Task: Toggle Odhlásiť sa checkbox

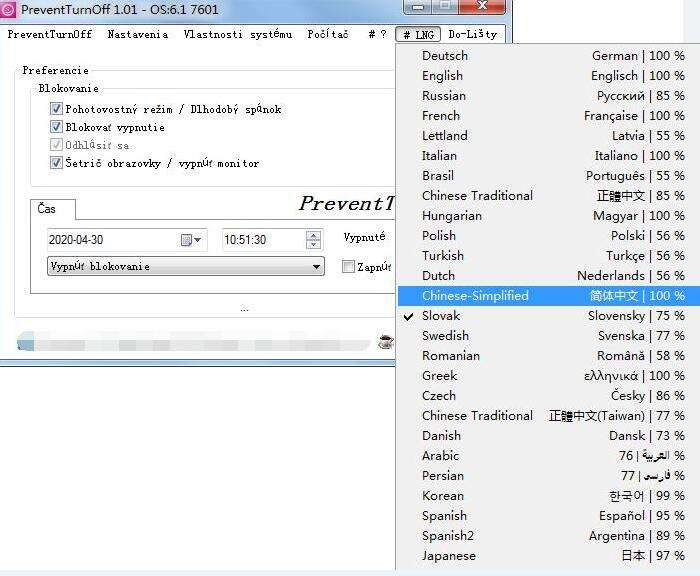Action: (x=56, y=145)
